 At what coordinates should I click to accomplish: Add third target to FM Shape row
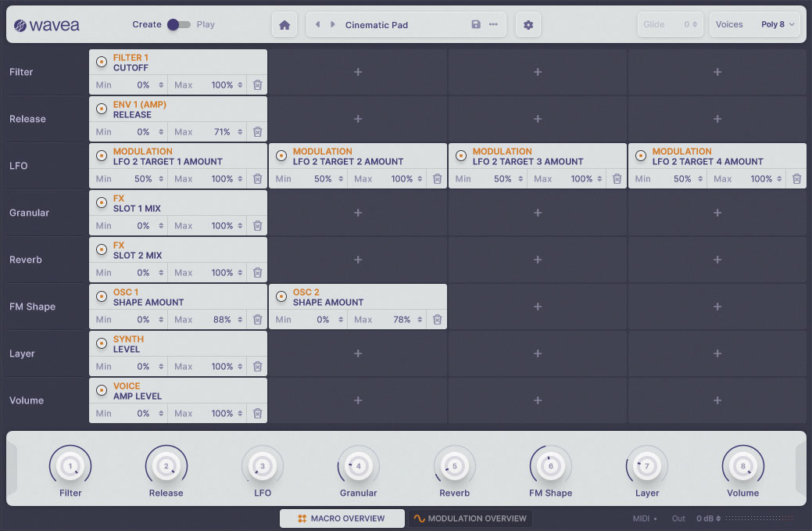pyautogui.click(x=538, y=307)
